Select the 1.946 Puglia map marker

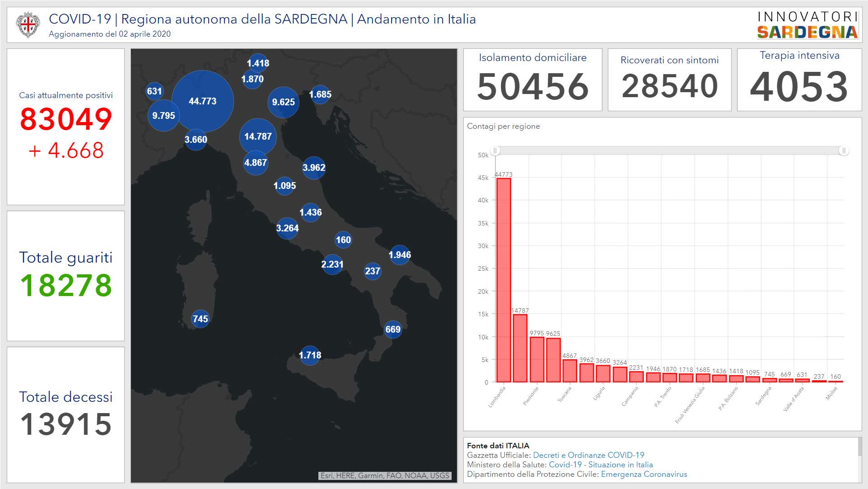click(x=400, y=255)
